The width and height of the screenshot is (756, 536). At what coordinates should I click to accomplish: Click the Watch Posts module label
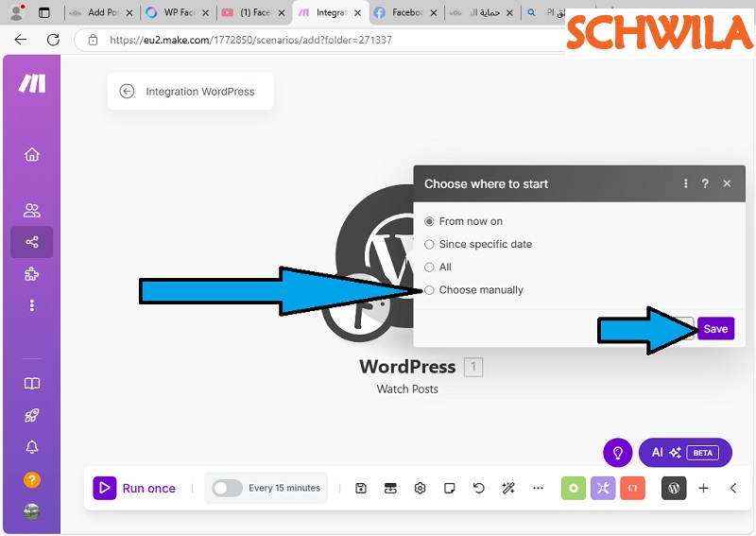click(x=407, y=389)
